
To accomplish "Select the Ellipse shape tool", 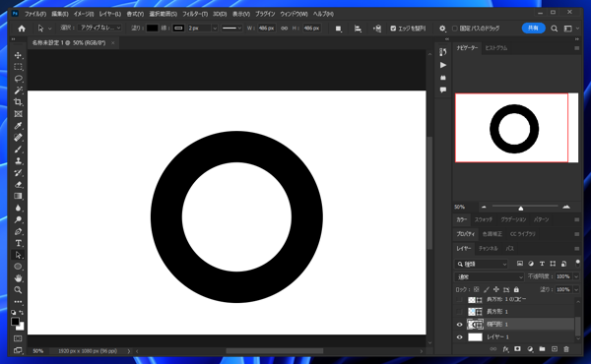I will pyautogui.click(x=18, y=267).
